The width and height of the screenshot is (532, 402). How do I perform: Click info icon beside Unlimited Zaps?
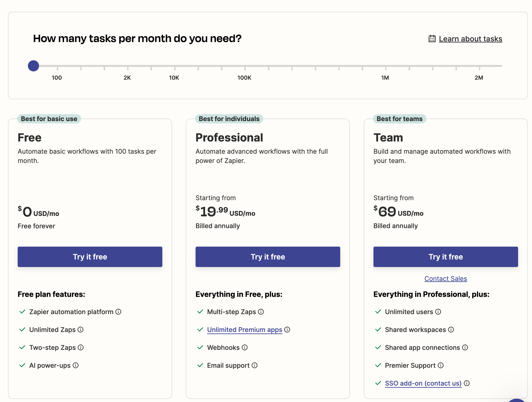point(81,329)
